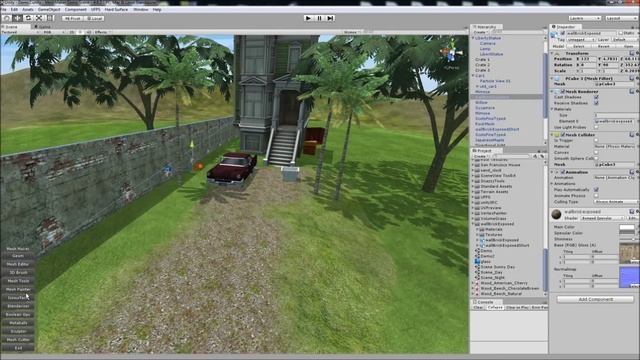
Task: Click the Normalmap texture thumbnail
Action: [x=629, y=277]
